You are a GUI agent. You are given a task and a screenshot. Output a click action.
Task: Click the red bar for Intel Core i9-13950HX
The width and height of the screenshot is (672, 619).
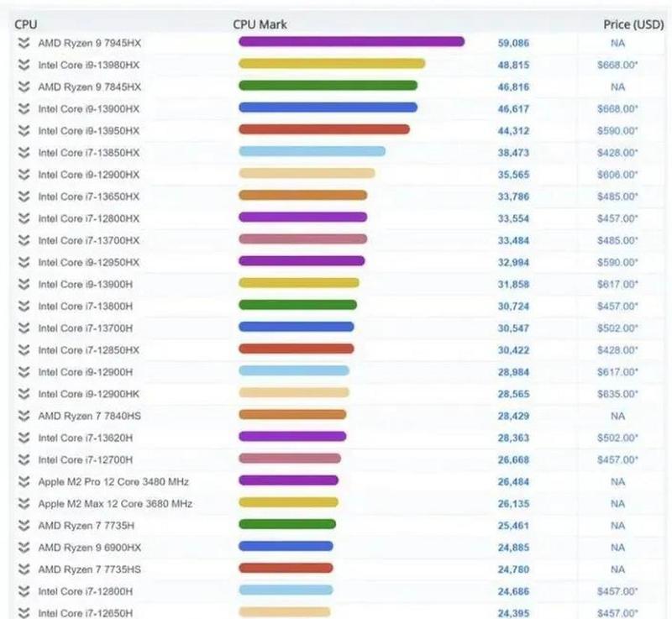pyautogui.click(x=324, y=129)
